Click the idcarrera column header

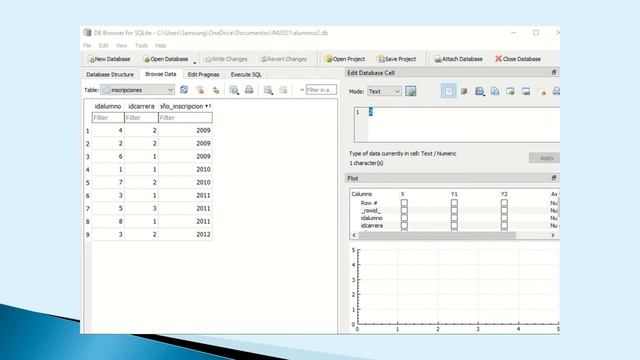[x=141, y=106]
